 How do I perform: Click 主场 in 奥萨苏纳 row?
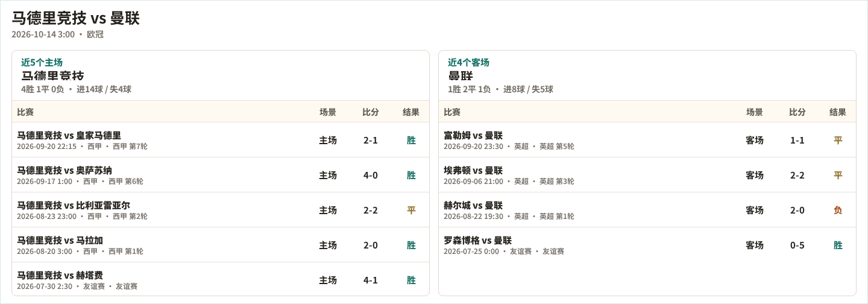pos(328,175)
